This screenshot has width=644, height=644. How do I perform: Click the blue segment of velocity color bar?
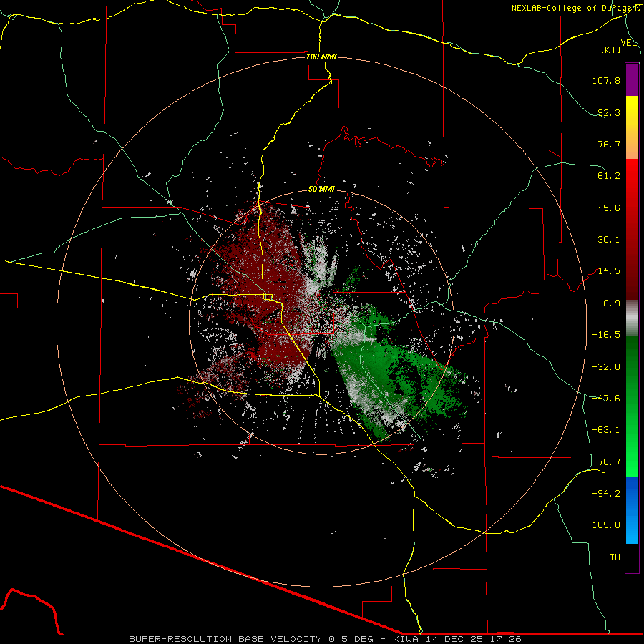point(632,510)
